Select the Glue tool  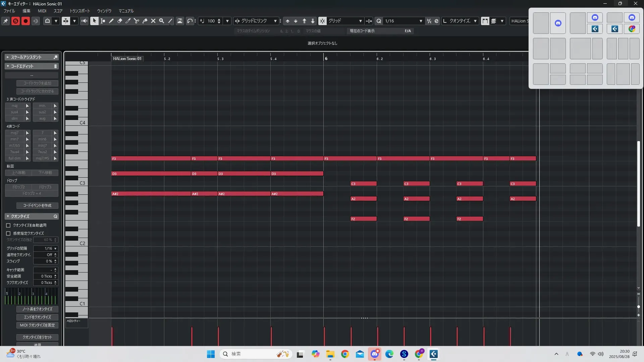[145, 21]
